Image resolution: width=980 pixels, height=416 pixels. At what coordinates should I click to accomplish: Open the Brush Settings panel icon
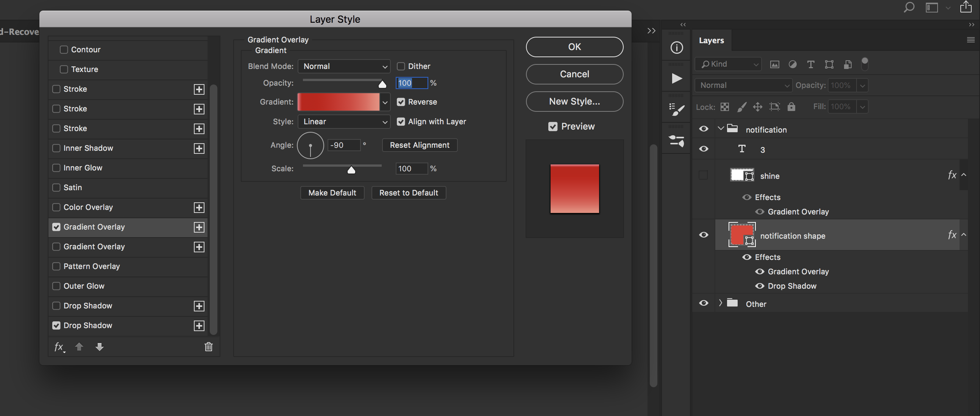pyautogui.click(x=676, y=109)
